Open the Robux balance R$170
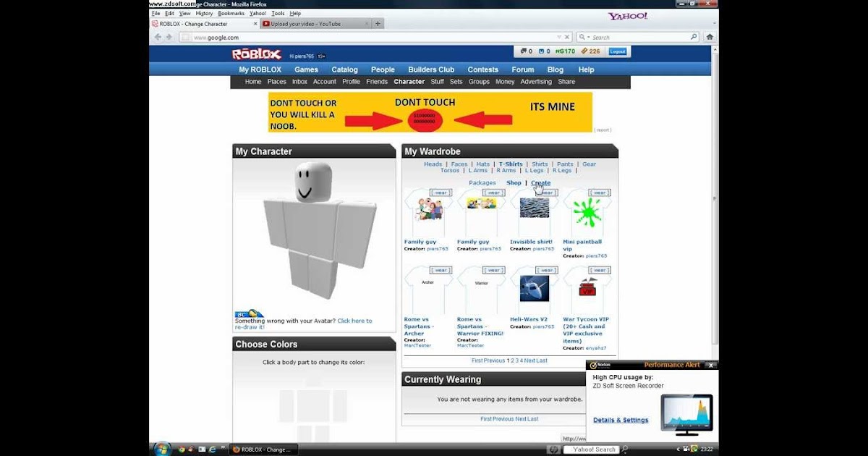Screen dimensions: 868x456 tap(565, 51)
